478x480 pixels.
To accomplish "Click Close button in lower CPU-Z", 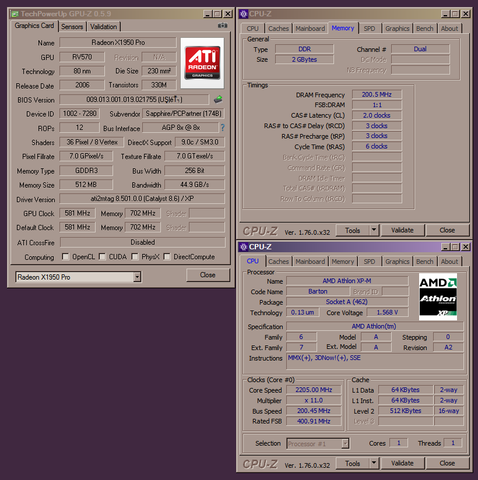I will pyautogui.click(x=447, y=463).
